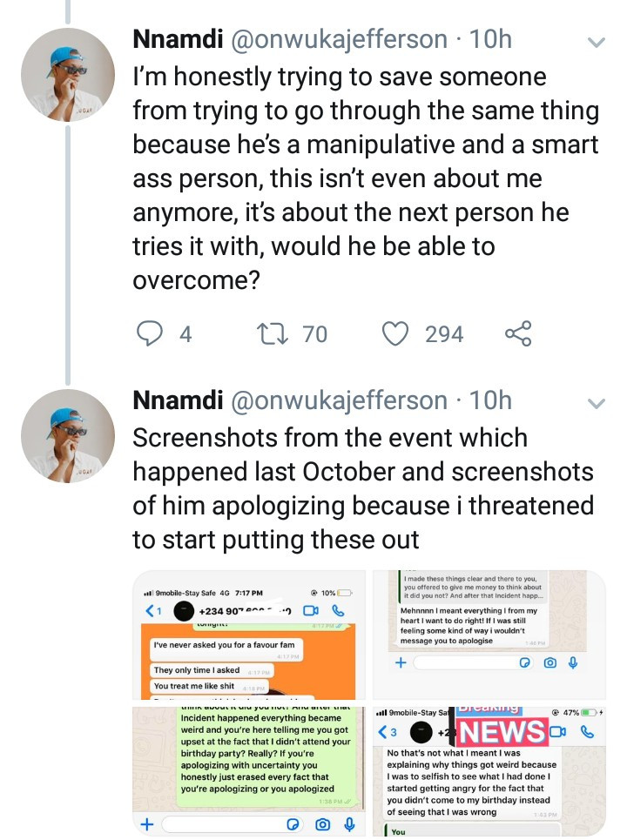View bottom-right Breaking News screenshot
The width and height of the screenshot is (627, 840).
click(489, 771)
